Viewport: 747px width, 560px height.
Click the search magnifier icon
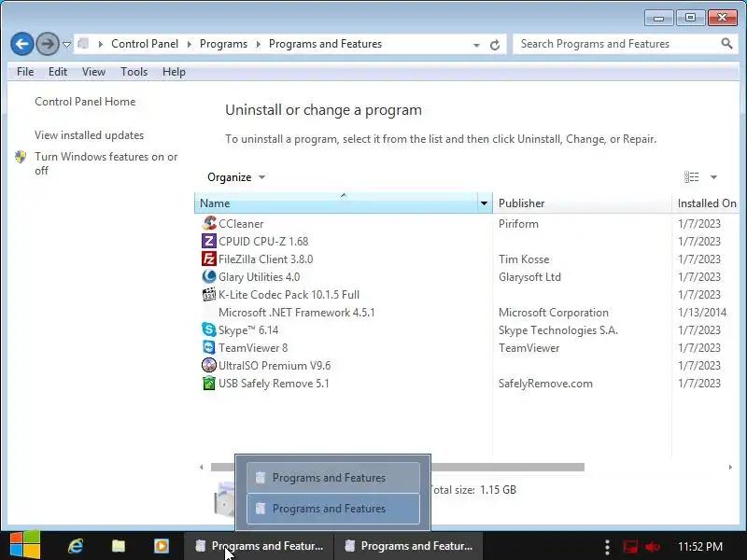[x=726, y=44]
